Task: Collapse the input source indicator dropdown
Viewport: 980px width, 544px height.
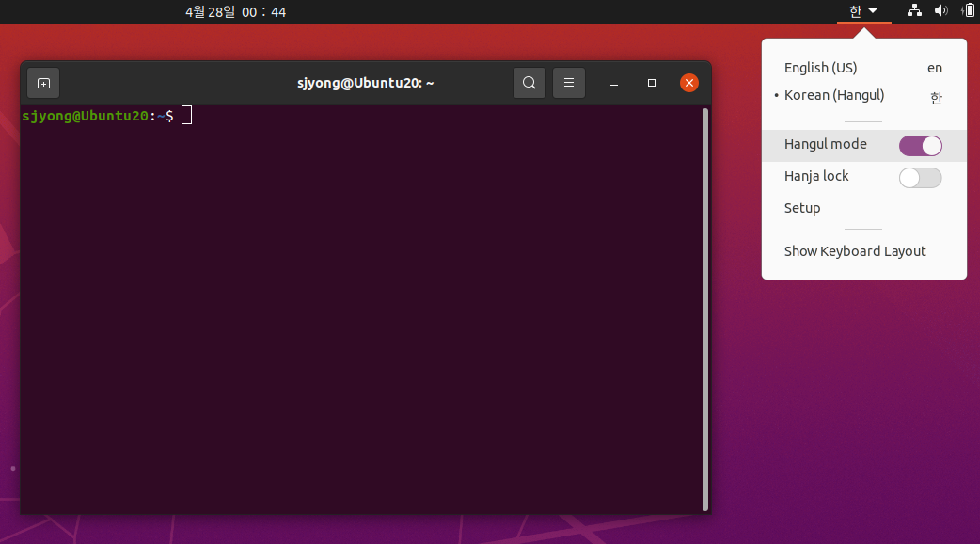Action: point(863,11)
